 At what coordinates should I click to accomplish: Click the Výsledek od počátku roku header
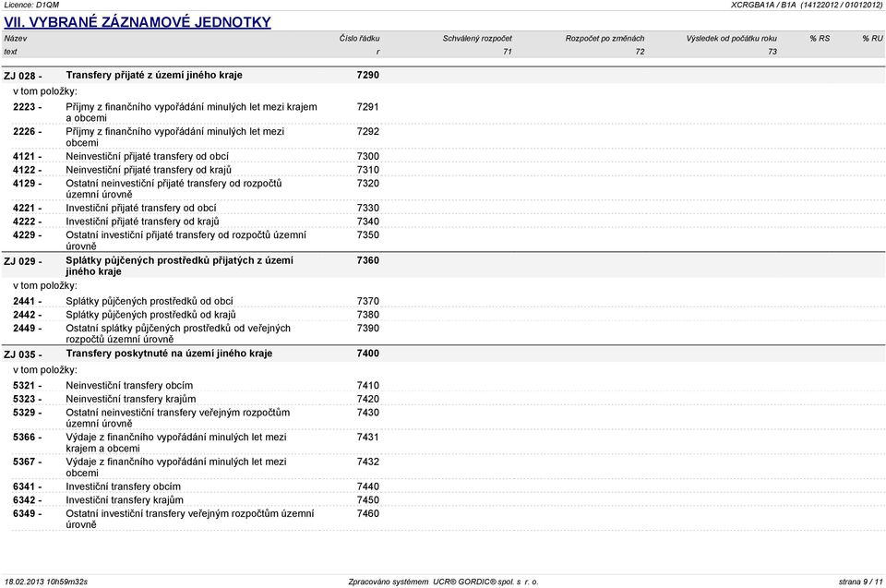point(732,39)
